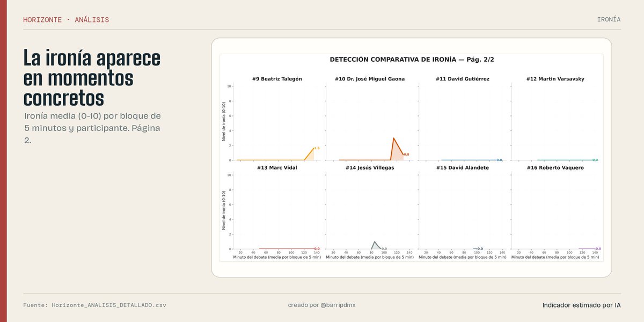This screenshot has width=644, height=322.
Task: Click the subtitle starting 'Ironía media (0-10)'
Action: (x=92, y=128)
